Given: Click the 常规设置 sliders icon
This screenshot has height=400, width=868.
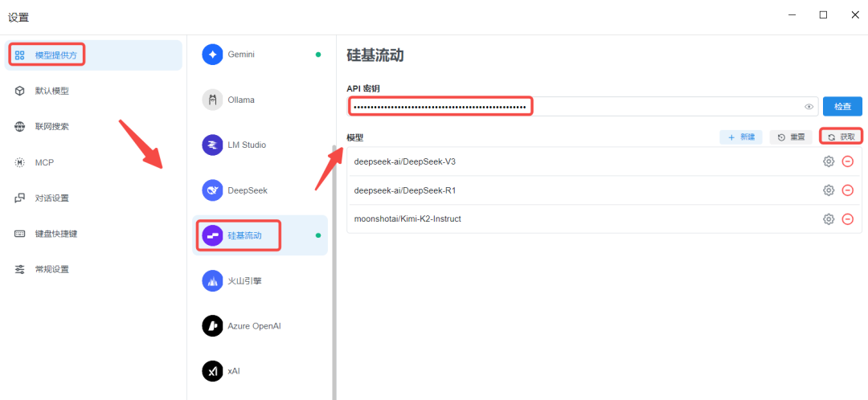Looking at the screenshot, I should [20, 269].
